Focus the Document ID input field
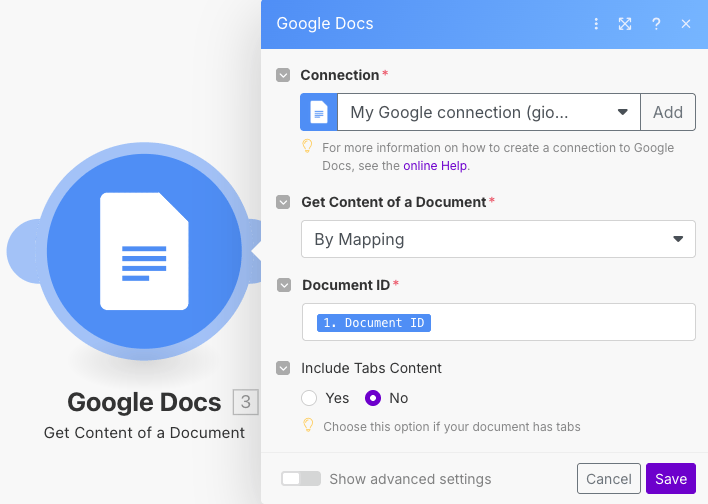The height and width of the screenshot is (504, 708). (498, 322)
